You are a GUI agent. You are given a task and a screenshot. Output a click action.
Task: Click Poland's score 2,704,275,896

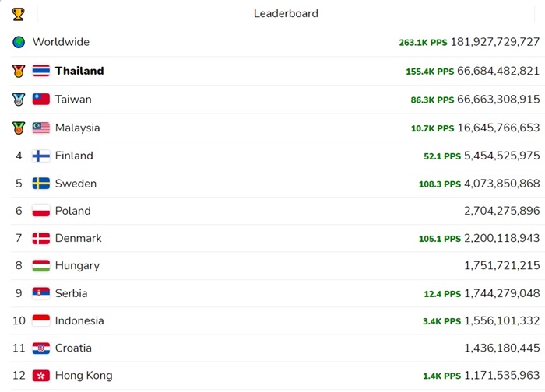[501, 211]
